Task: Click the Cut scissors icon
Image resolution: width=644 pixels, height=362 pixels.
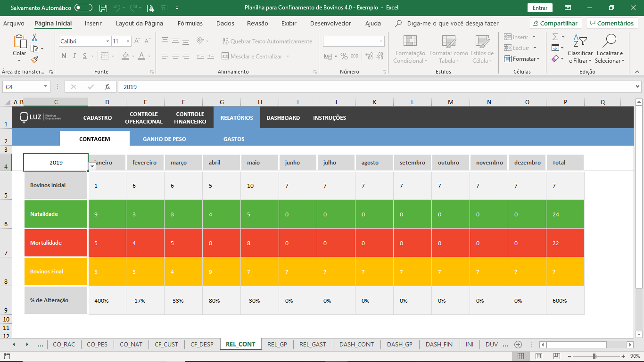Action: (34, 38)
